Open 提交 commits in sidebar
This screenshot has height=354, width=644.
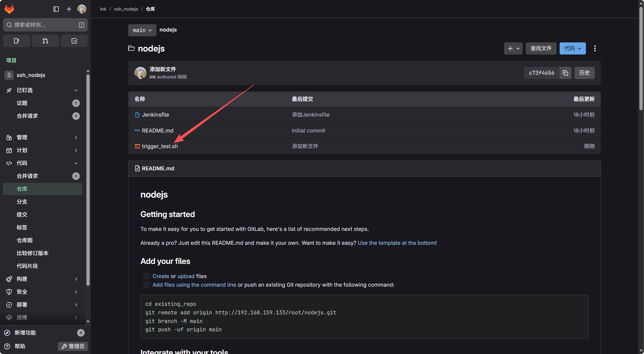tap(22, 215)
